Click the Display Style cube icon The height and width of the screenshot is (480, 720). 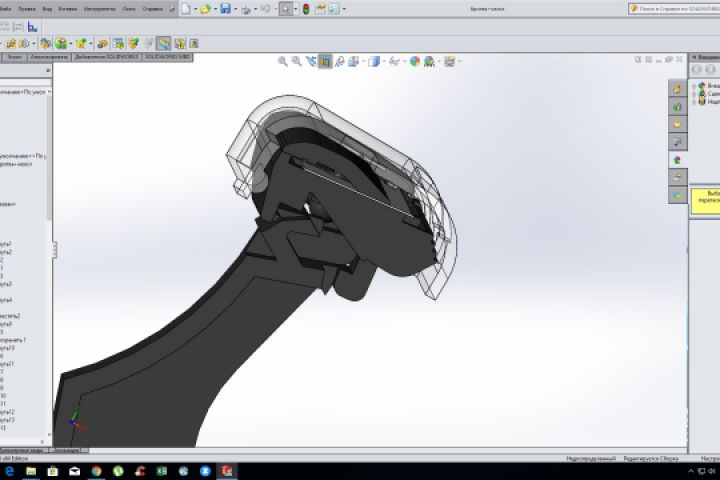(374, 61)
